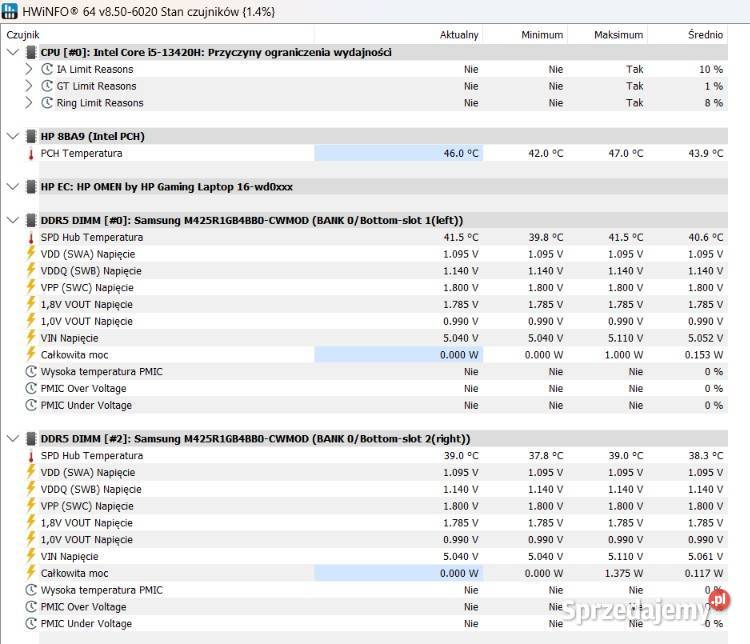
Task: Click clock icon of DIMM [#0] Wysoka temperatura PMIC
Action: click(x=31, y=371)
